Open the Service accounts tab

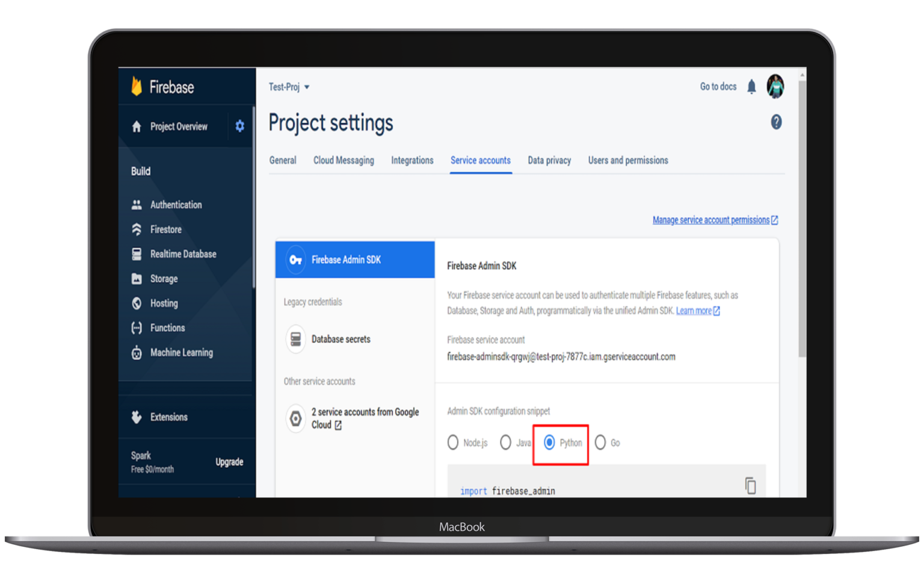pos(481,161)
